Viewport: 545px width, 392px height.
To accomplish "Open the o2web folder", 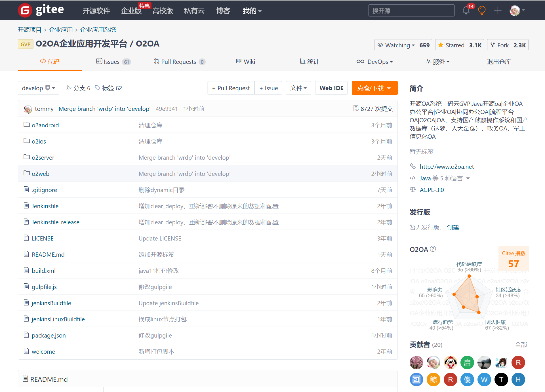I will [40, 174].
